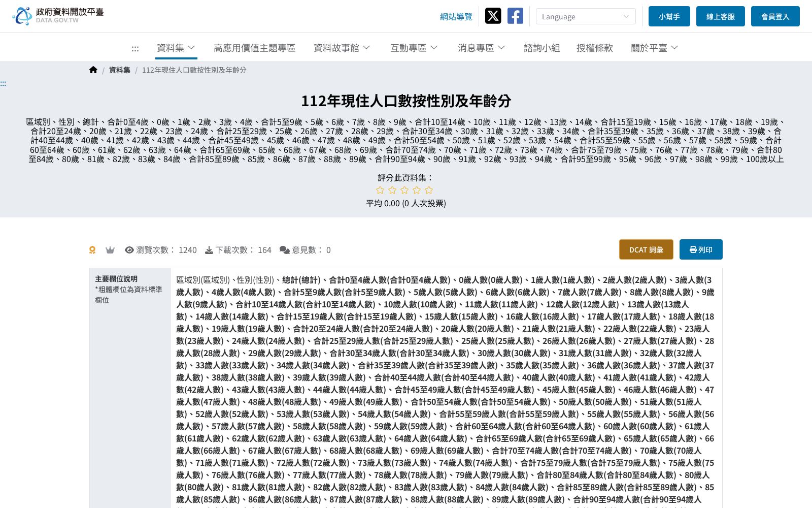Click the comments bubble icon
The height and width of the screenshot is (508, 812).
(x=285, y=250)
